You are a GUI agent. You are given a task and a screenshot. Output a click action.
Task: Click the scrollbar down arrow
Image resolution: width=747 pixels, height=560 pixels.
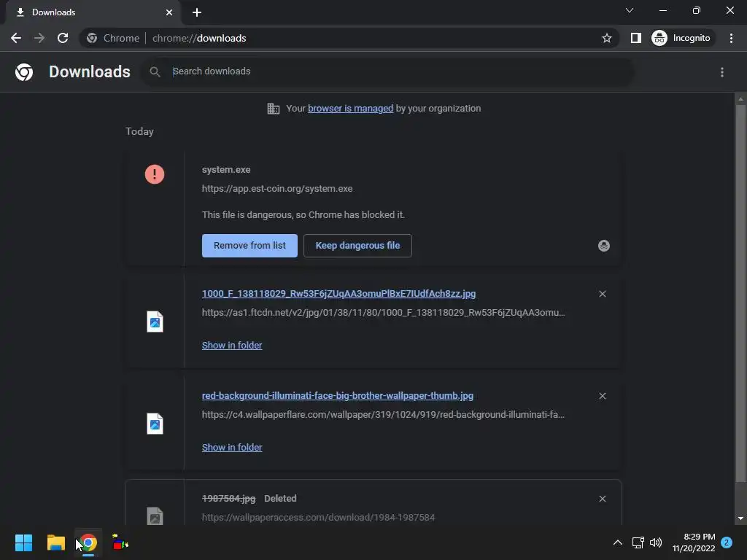(740, 518)
